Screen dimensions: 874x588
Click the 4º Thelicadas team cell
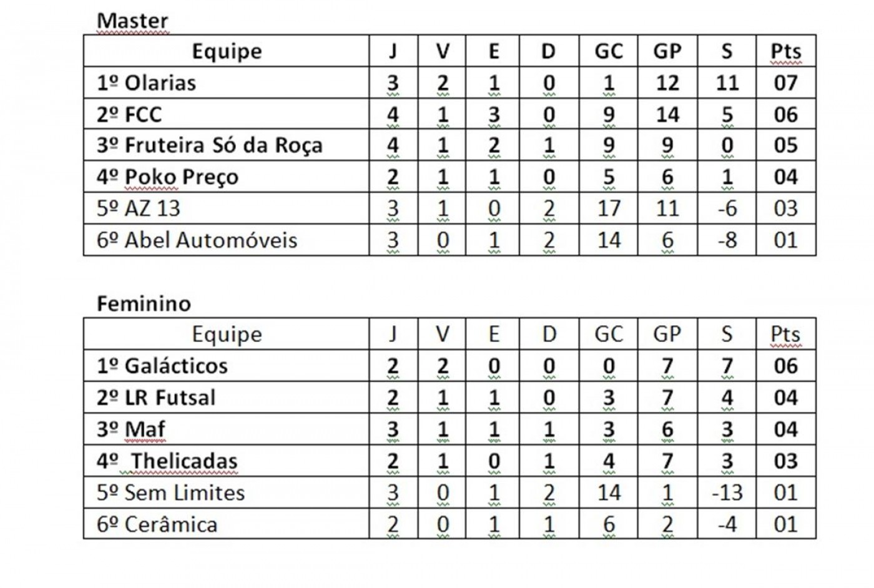click(167, 461)
